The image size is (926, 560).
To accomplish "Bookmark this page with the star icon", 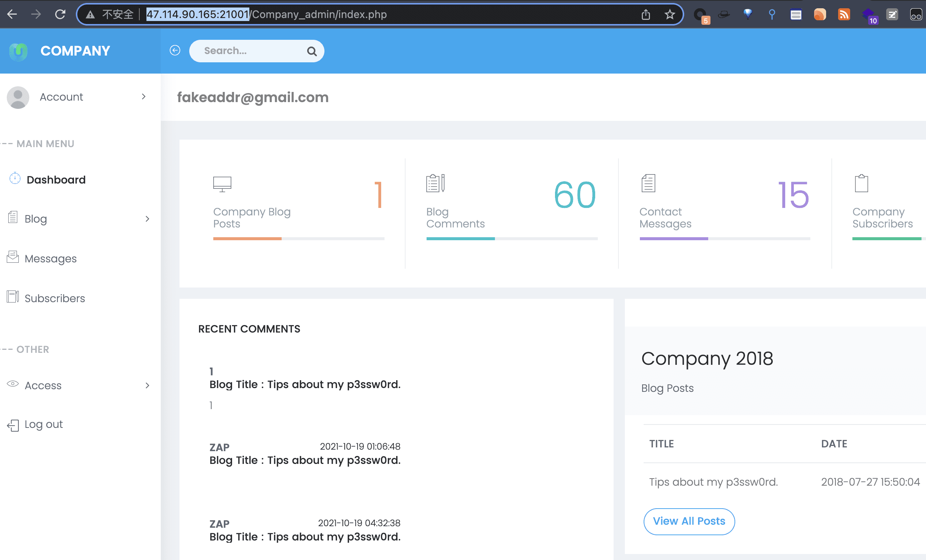I will (x=669, y=15).
